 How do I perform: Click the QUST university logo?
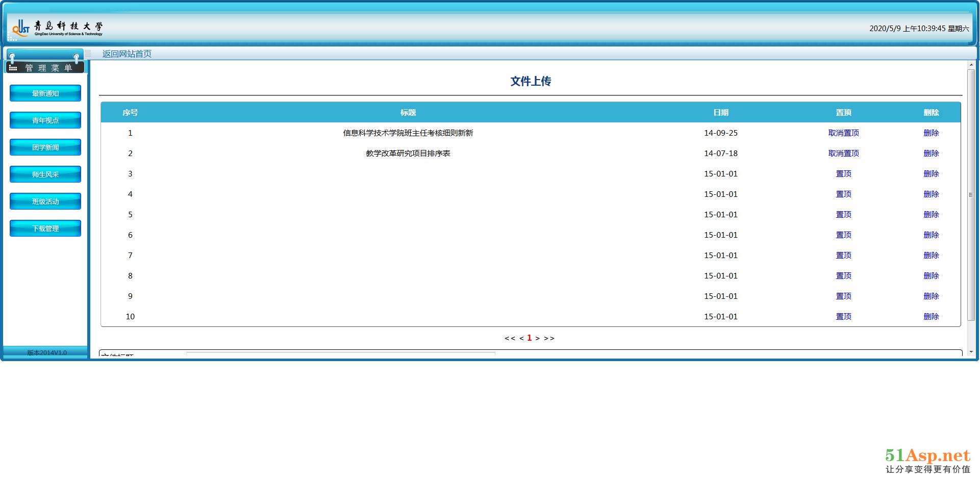(57, 28)
